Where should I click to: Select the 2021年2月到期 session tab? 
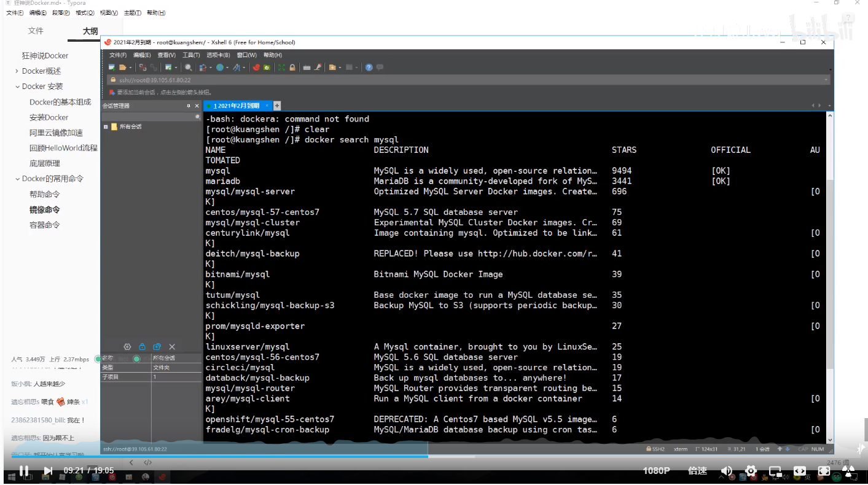point(237,106)
